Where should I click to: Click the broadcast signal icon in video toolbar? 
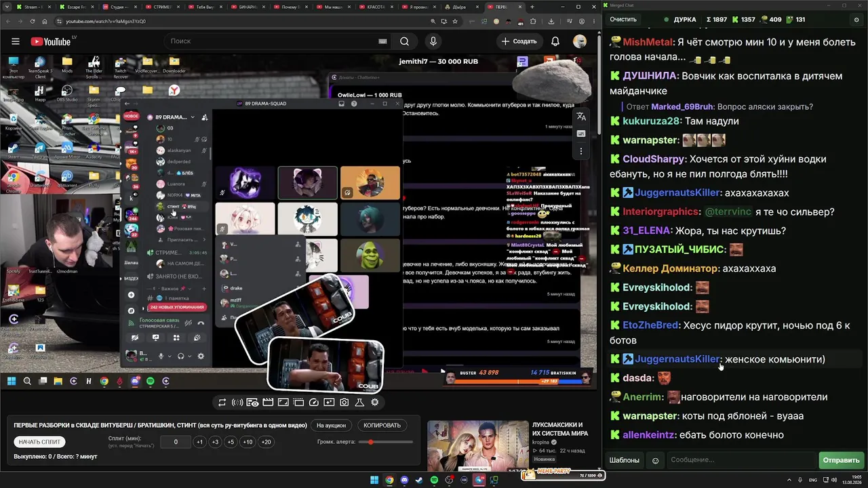tap(237, 403)
